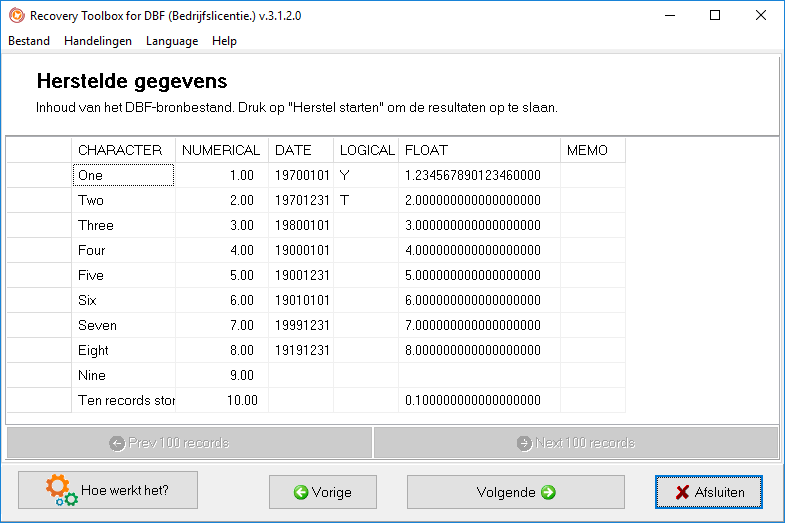
Task: Select the cell containing 'Nine'
Action: 124,375
